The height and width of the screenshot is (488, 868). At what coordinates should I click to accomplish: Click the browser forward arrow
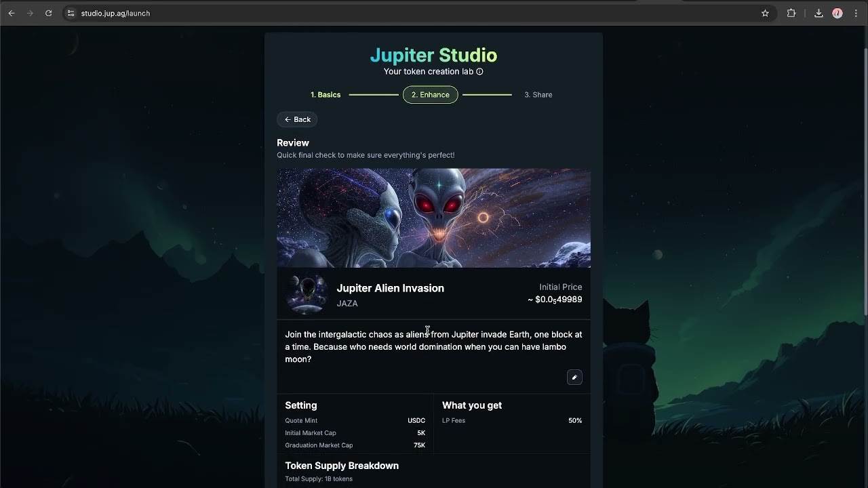tap(30, 13)
